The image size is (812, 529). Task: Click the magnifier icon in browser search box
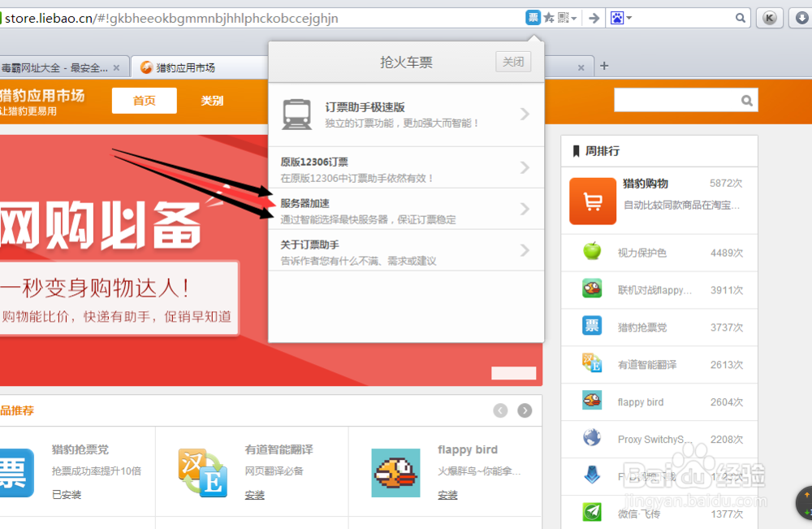coord(741,18)
